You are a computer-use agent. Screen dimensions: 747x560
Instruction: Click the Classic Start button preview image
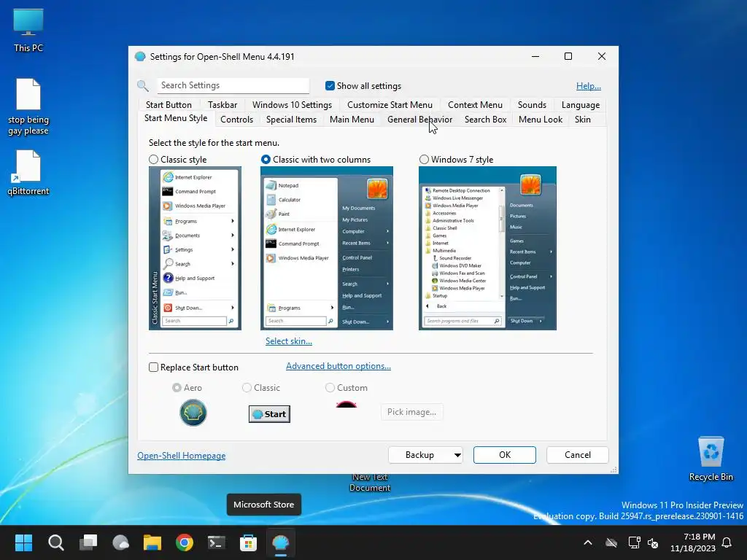click(x=269, y=414)
